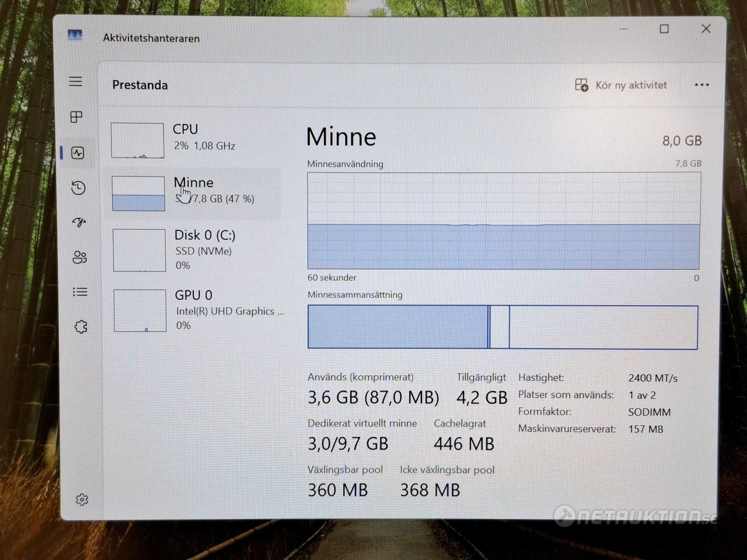Open the App history icon
The width and height of the screenshot is (747, 560).
click(x=79, y=188)
